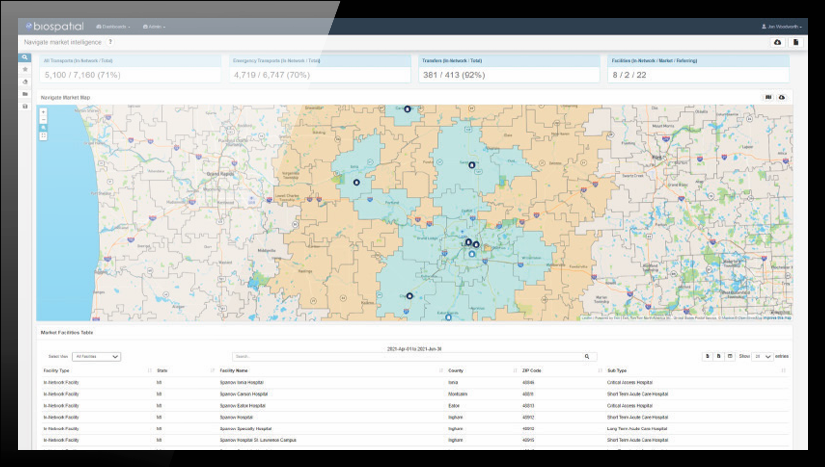Viewport: 825px width, 467px height.
Task: Click the hospital marker near St. Johns
Action: coord(472,165)
